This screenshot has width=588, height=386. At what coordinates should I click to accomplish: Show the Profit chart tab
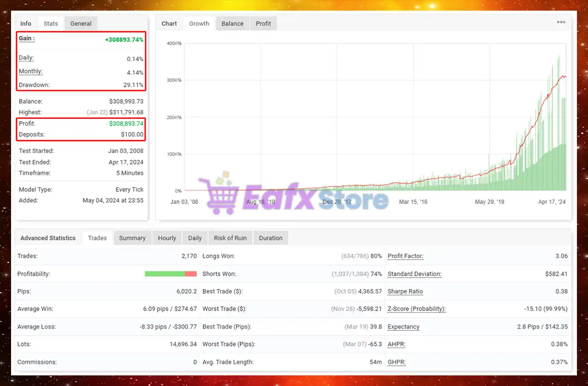click(263, 23)
